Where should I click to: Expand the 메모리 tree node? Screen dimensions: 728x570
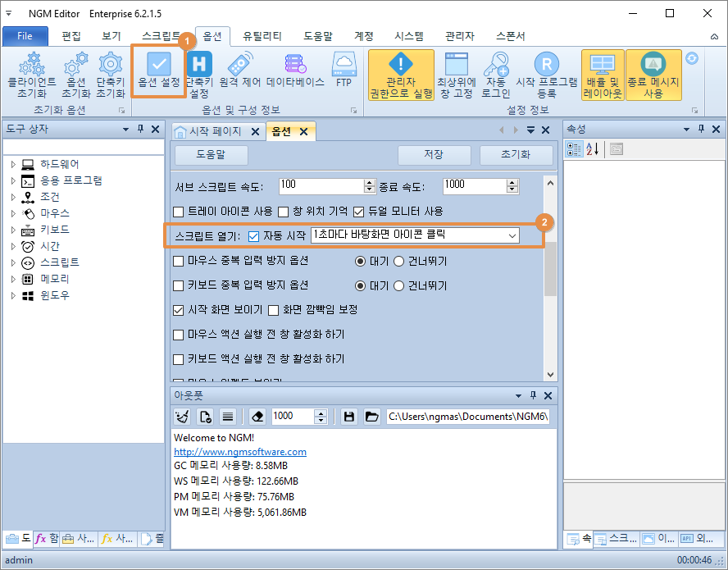(x=13, y=279)
